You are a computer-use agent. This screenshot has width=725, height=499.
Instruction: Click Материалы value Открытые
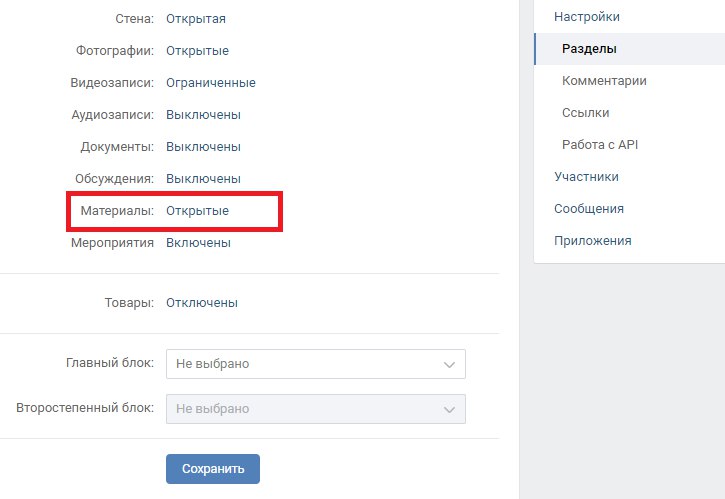coord(197,210)
